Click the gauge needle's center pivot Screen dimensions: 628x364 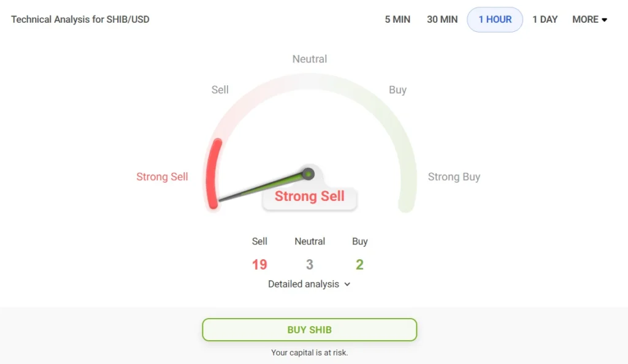pos(309,174)
